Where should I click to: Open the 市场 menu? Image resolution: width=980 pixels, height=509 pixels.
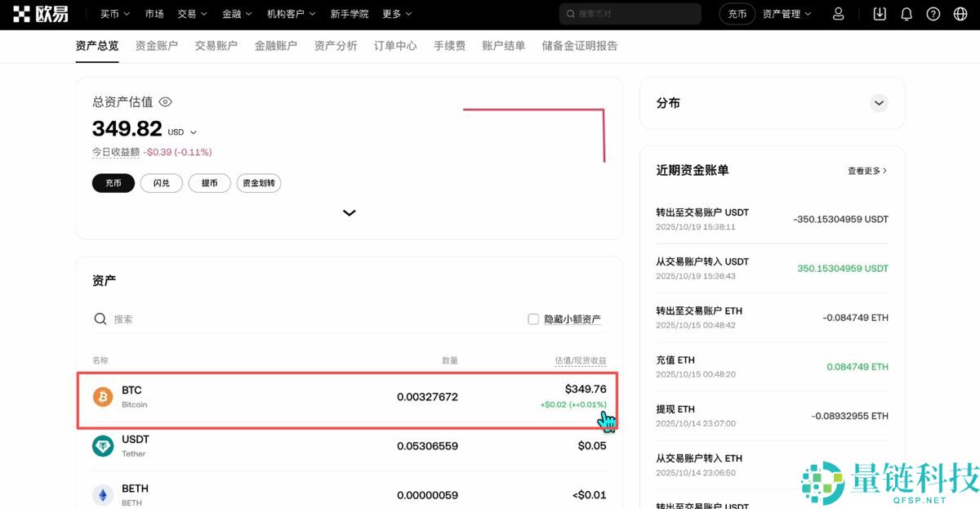154,13
